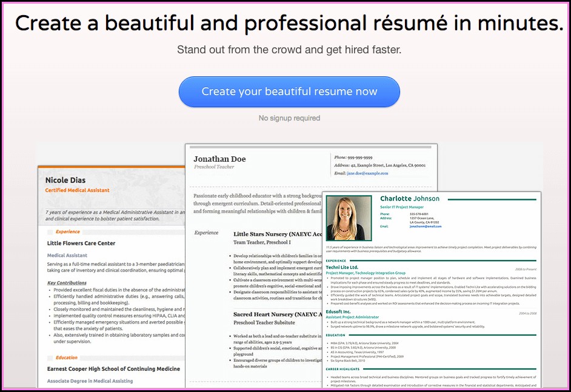Image resolution: width=571 pixels, height=392 pixels.
Task: Click 'Edusoft Inc.' company heading
Action: pyautogui.click(x=339, y=311)
